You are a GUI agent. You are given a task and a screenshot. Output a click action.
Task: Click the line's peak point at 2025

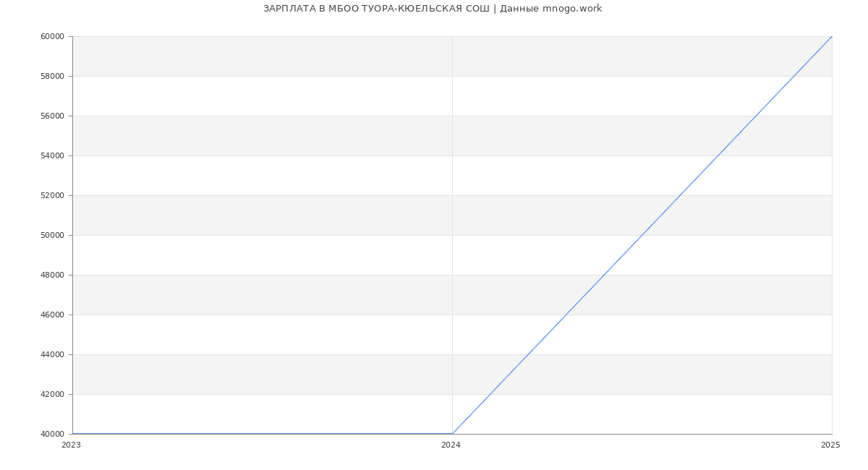[x=832, y=36]
